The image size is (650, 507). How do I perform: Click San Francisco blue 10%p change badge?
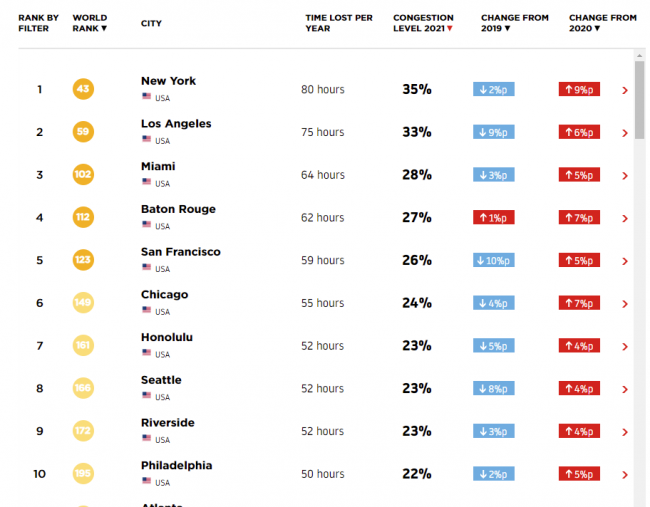[493, 261]
